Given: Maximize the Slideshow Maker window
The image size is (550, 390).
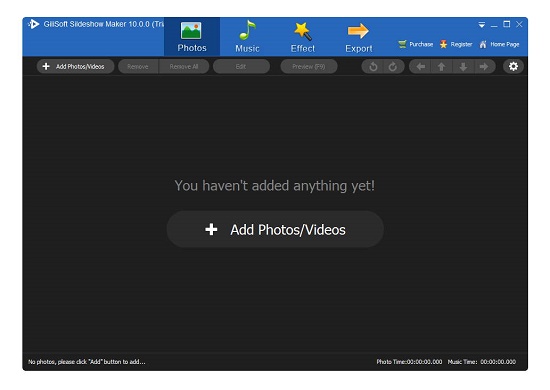Looking at the screenshot, I should coord(507,24).
